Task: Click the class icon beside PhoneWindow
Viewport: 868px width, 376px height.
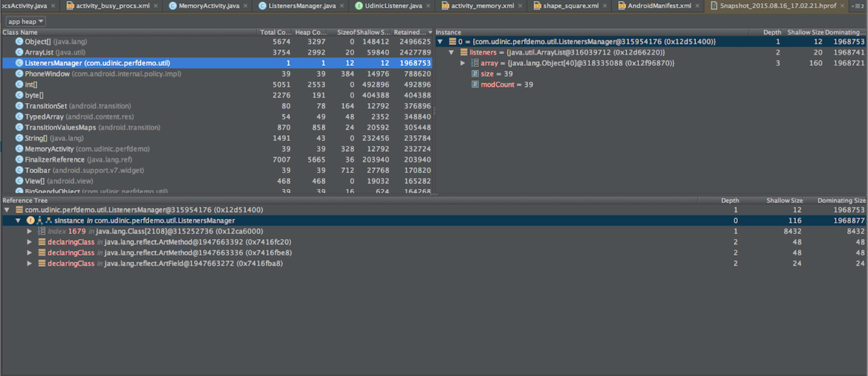Action: coord(19,74)
